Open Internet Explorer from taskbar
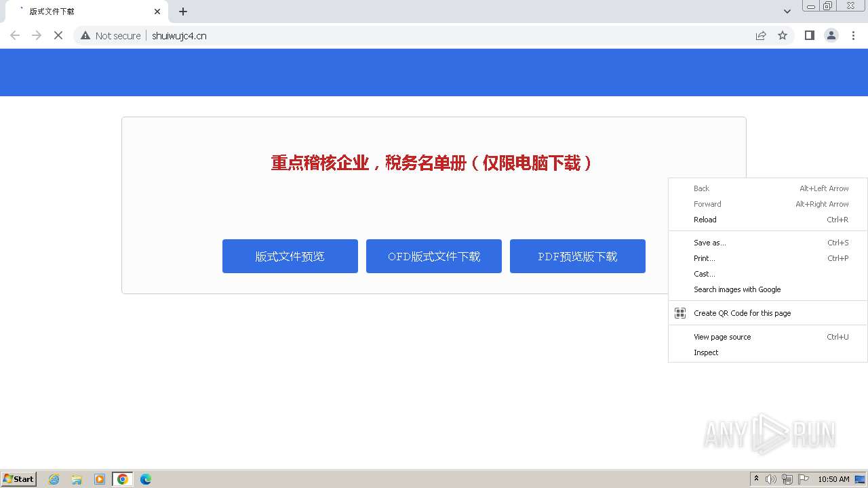 click(54, 479)
